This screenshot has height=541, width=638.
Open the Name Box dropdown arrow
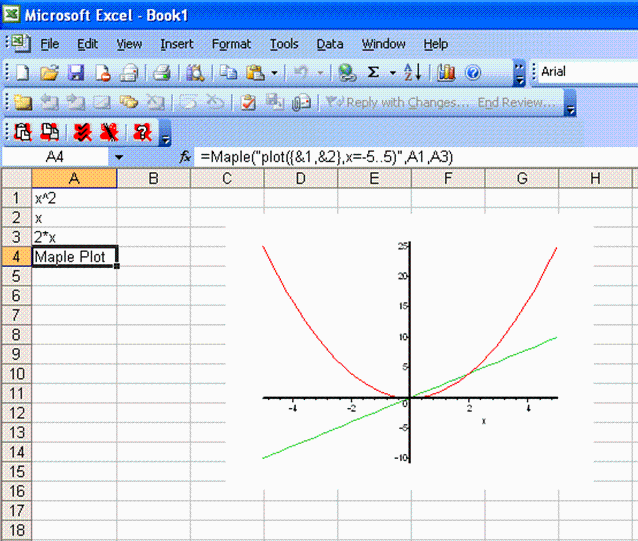pyautogui.click(x=119, y=158)
